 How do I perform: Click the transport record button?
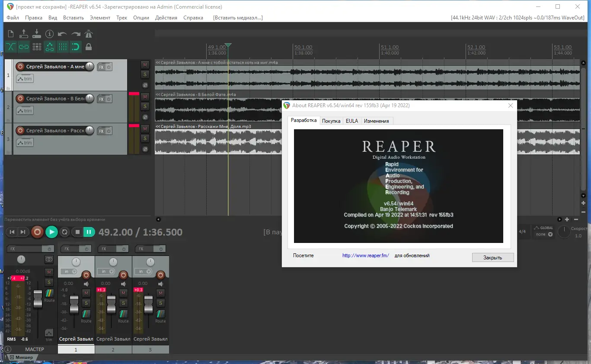(38, 232)
